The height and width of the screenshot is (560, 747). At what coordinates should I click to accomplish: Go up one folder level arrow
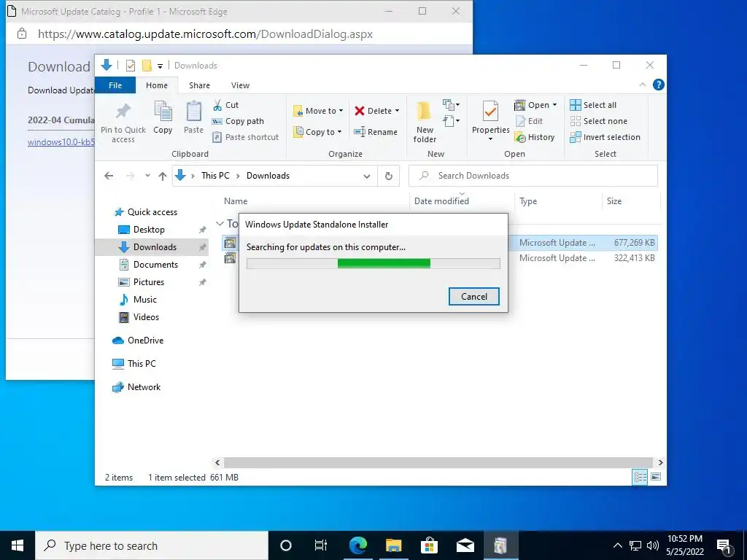[163, 176]
